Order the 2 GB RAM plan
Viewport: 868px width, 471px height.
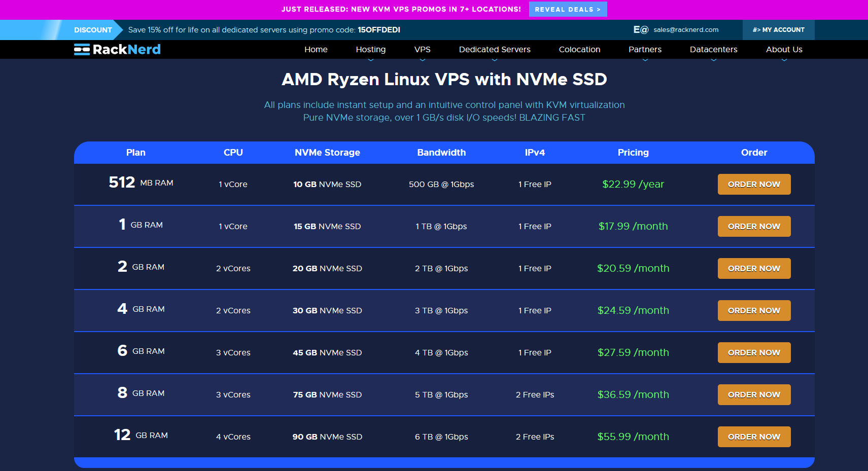pyautogui.click(x=754, y=269)
